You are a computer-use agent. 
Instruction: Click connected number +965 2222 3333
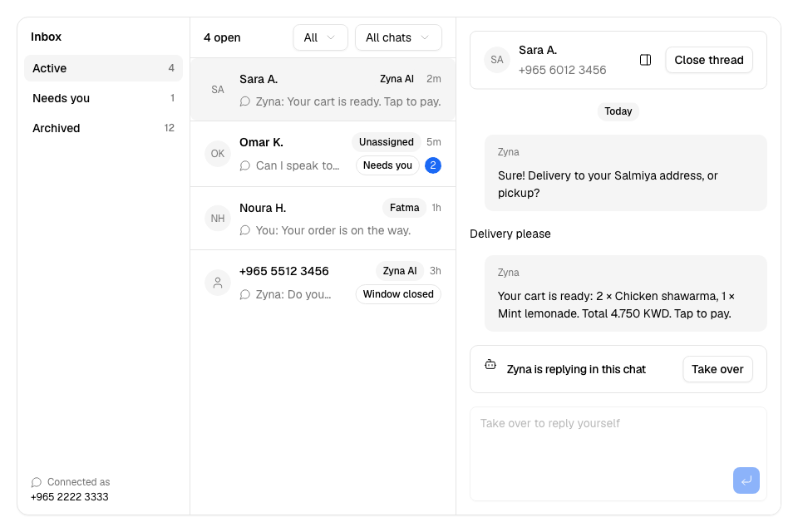pyautogui.click(x=69, y=497)
